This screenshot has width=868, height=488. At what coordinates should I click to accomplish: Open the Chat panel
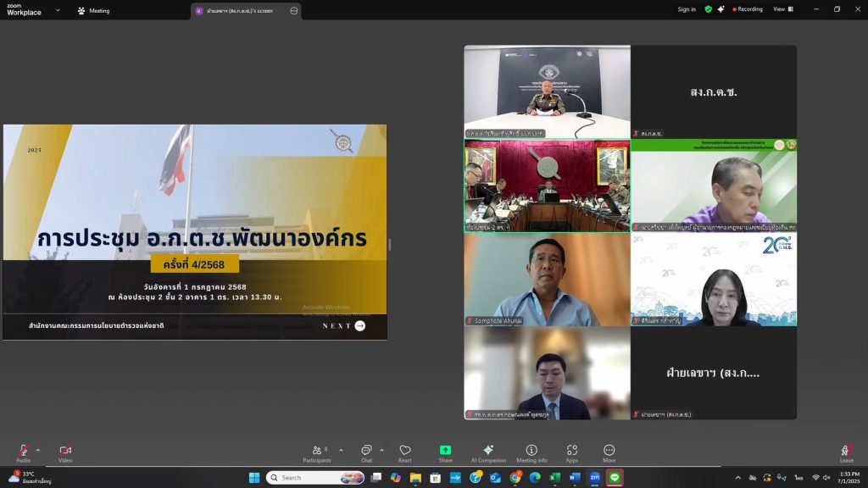click(366, 452)
